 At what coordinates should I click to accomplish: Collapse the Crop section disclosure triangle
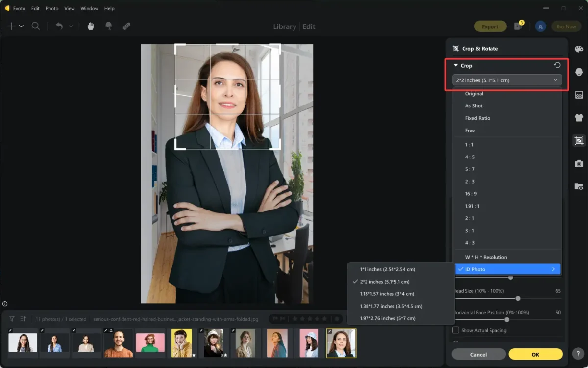pos(455,65)
